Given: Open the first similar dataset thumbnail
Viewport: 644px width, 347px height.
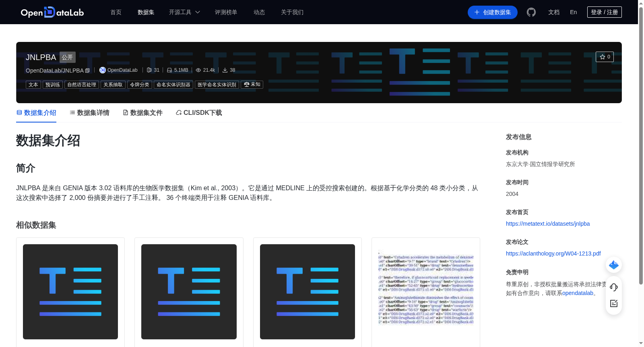Looking at the screenshot, I should (x=70, y=292).
